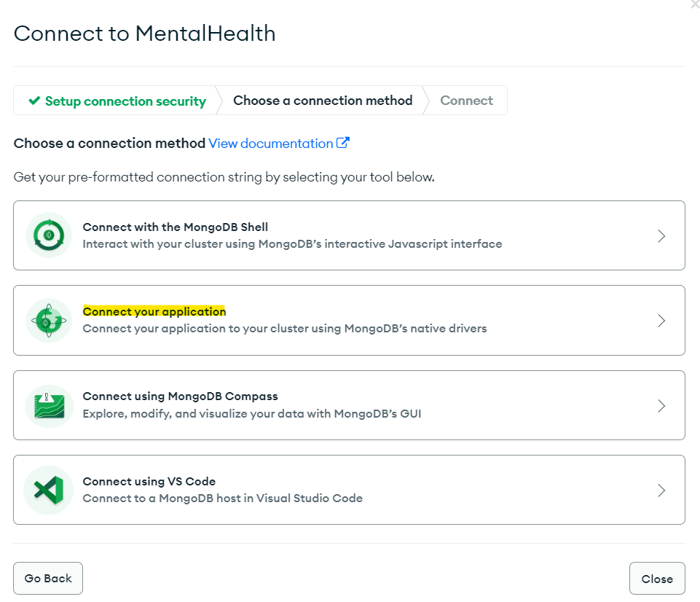Click the external link icon after View documentation

342,143
